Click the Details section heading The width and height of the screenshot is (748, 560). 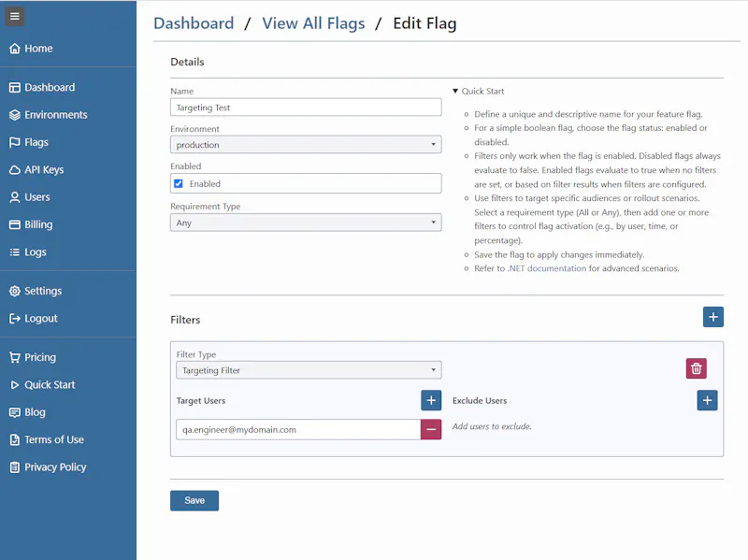pos(188,62)
